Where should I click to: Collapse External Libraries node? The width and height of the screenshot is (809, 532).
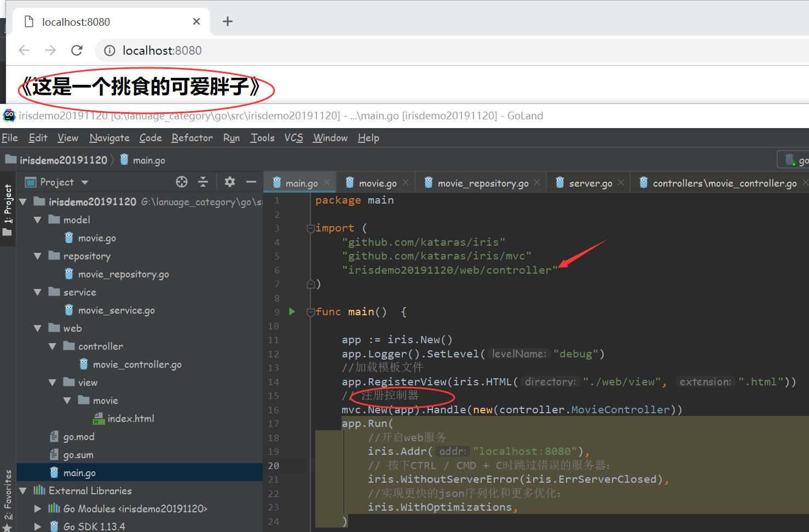[x=24, y=491]
